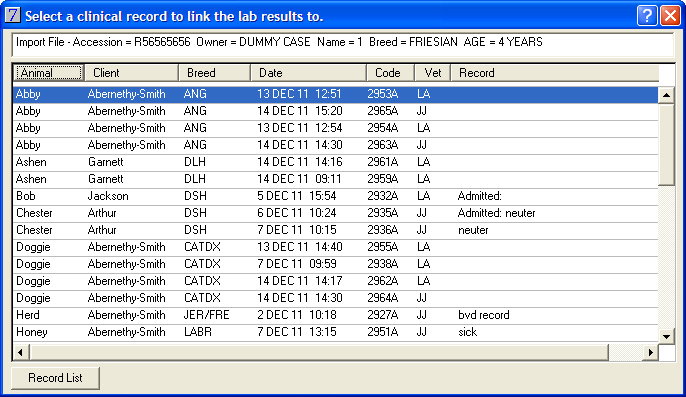Click the Vet column header
The width and height of the screenshot is (686, 397).
432,73
